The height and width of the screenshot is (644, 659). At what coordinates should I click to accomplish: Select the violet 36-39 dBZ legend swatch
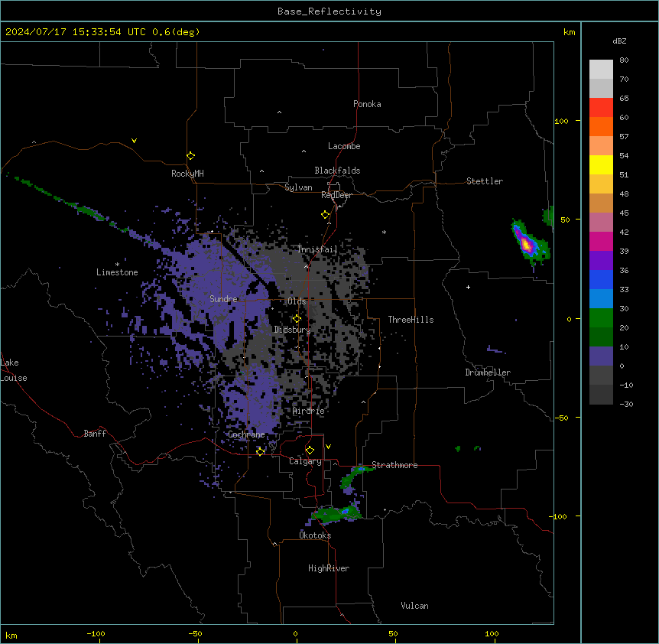coord(601,261)
